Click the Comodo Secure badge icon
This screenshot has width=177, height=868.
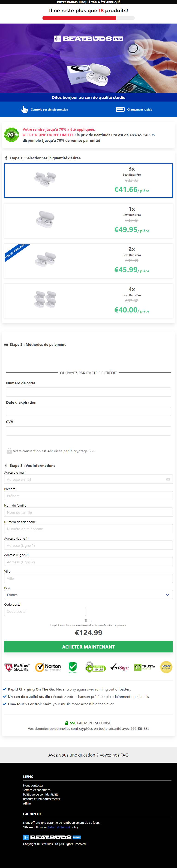tap(95, 667)
